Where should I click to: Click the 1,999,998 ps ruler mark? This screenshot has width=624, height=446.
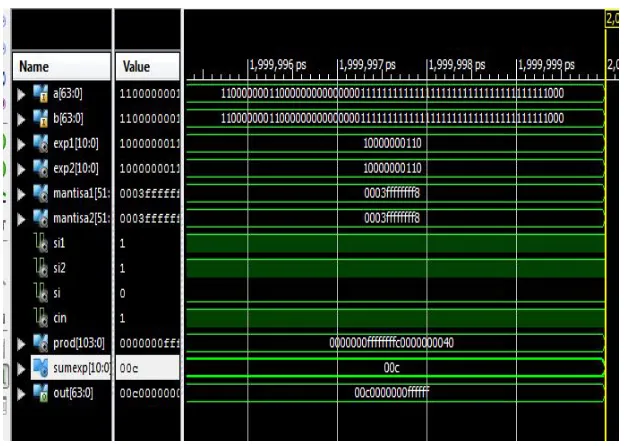[457, 65]
